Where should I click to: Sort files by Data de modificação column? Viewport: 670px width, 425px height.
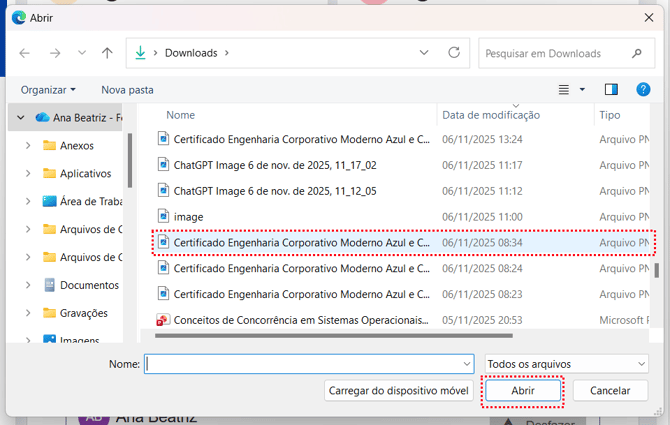[491, 115]
